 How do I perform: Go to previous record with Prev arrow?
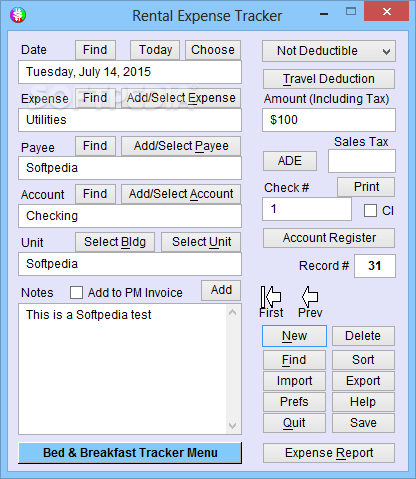pos(310,296)
